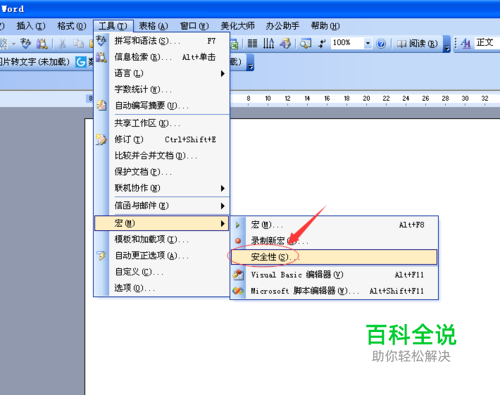Expand the 信函与邮件(E) submenu

click(162, 206)
